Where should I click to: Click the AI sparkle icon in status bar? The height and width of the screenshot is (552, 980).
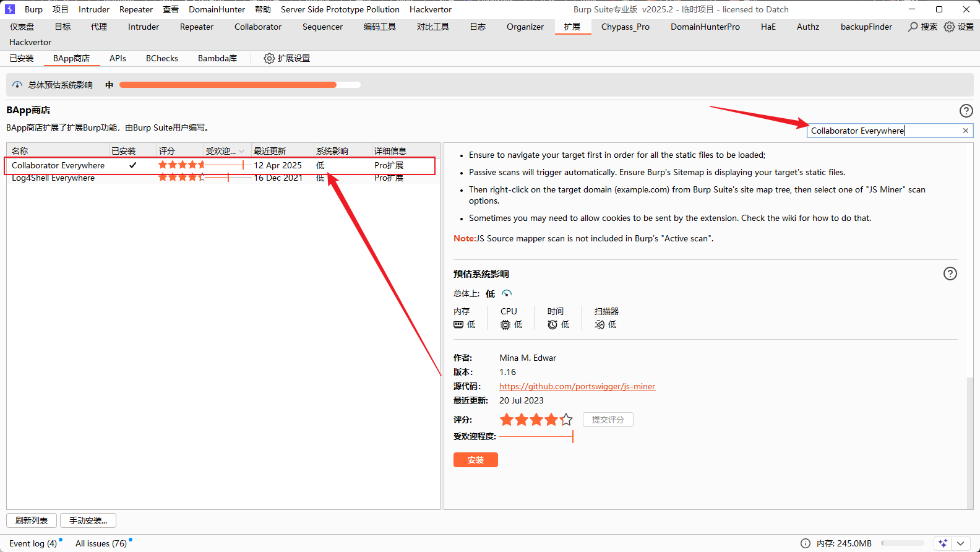coord(943,543)
